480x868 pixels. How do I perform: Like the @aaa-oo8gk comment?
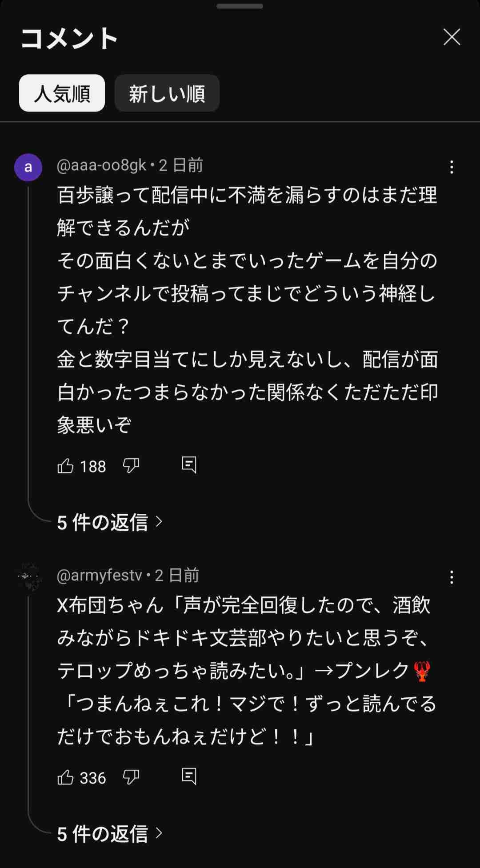tap(65, 466)
